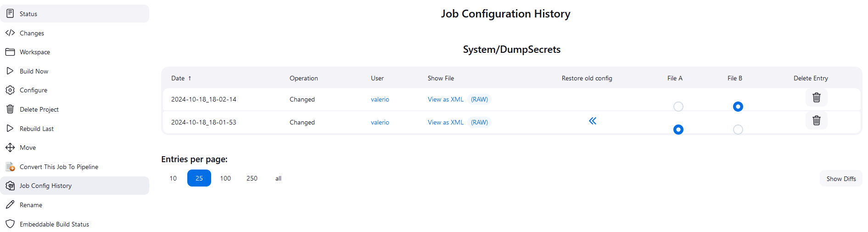Open the Configure page
This screenshot has width=868, height=232.
(x=74, y=90)
